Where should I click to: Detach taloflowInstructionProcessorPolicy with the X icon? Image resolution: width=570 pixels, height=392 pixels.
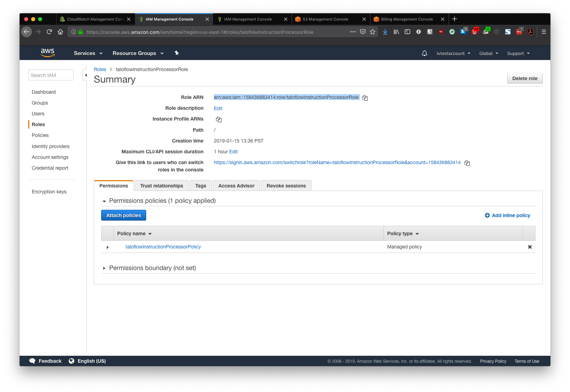click(530, 247)
